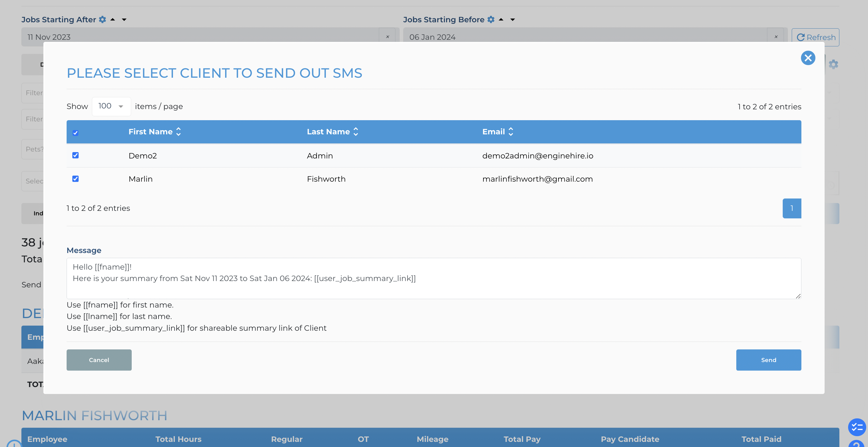This screenshot has height=447, width=868.
Task: Select the Demo2 first name cell
Action: (143, 156)
